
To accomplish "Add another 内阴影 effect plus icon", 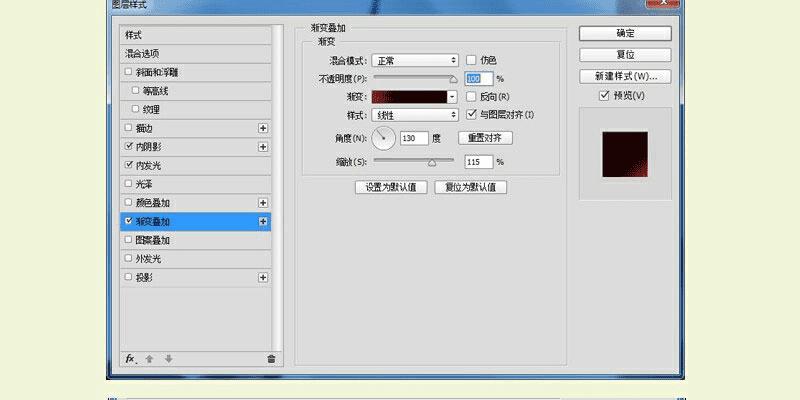I will point(263,147).
